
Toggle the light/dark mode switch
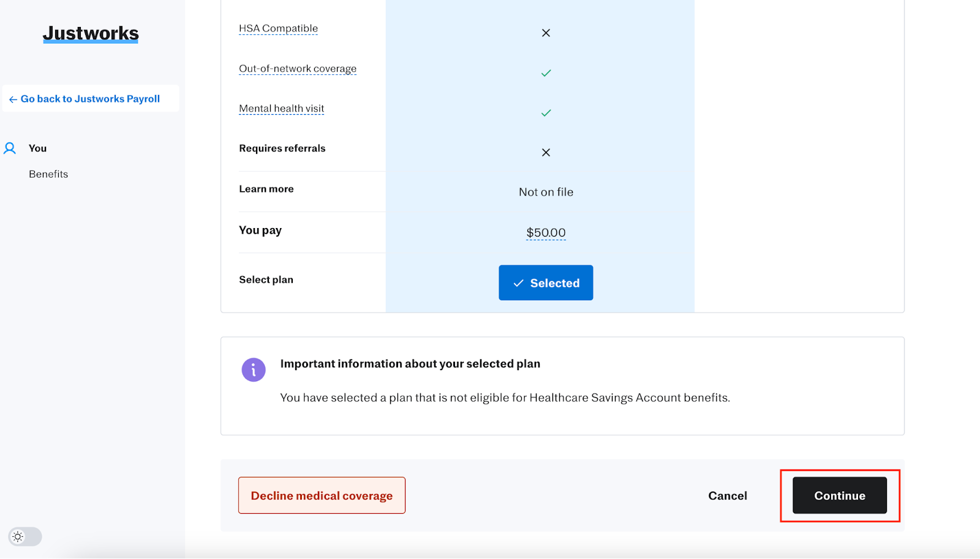(25, 537)
